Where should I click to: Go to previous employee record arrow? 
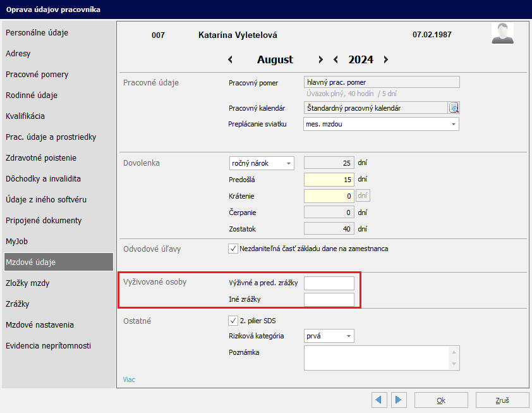379,400
